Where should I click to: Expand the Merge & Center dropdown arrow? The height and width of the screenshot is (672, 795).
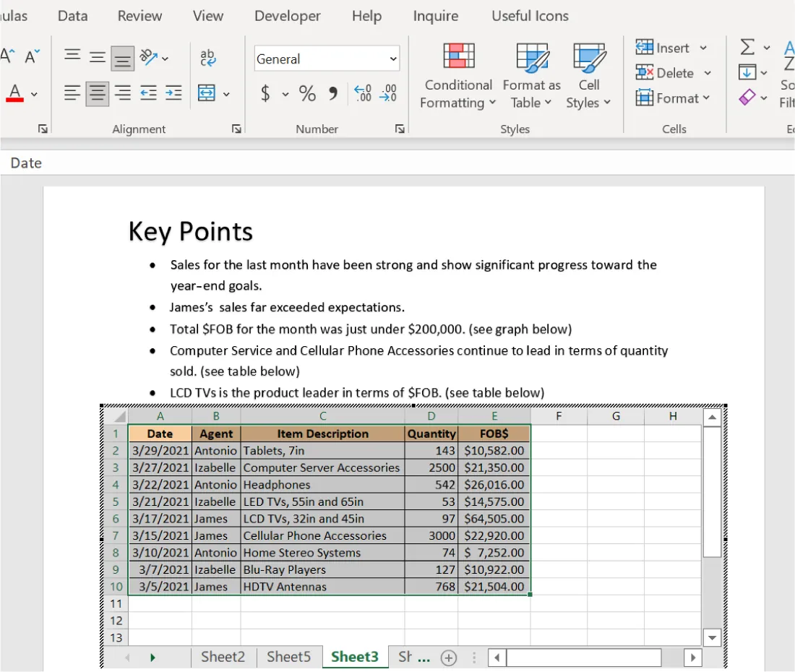point(225,95)
